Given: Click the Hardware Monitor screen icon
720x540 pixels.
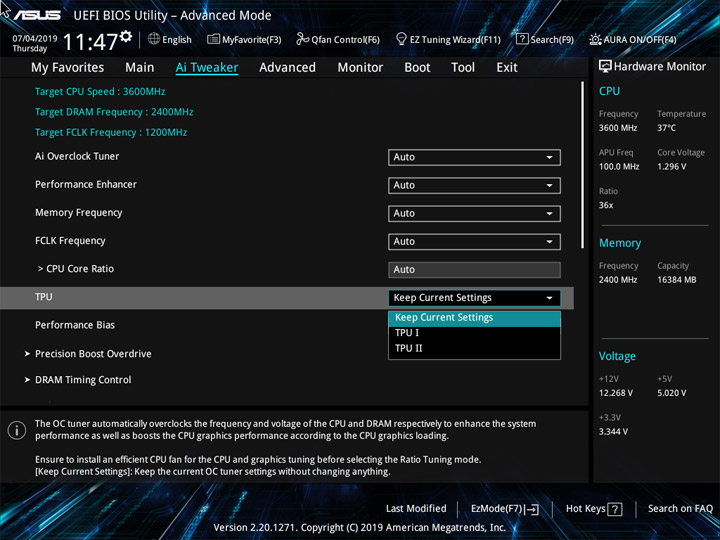Looking at the screenshot, I should (x=605, y=66).
